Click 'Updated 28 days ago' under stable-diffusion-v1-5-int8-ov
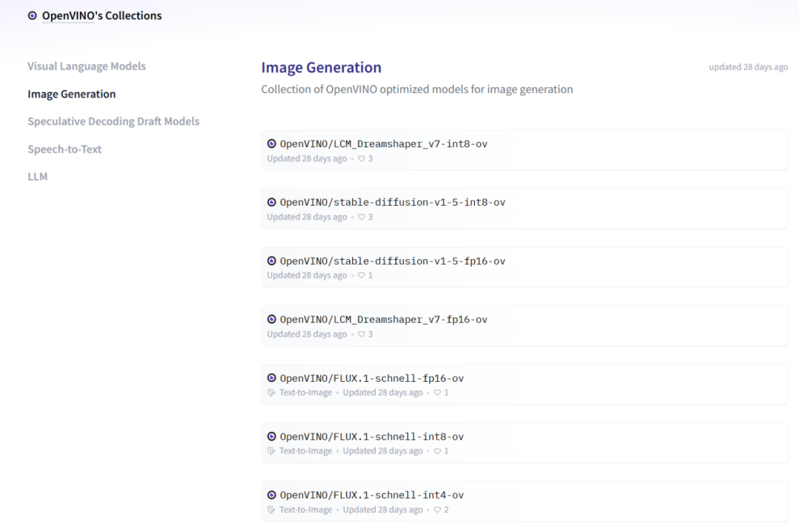Image resolution: width=799 pixels, height=532 pixels. pos(307,217)
